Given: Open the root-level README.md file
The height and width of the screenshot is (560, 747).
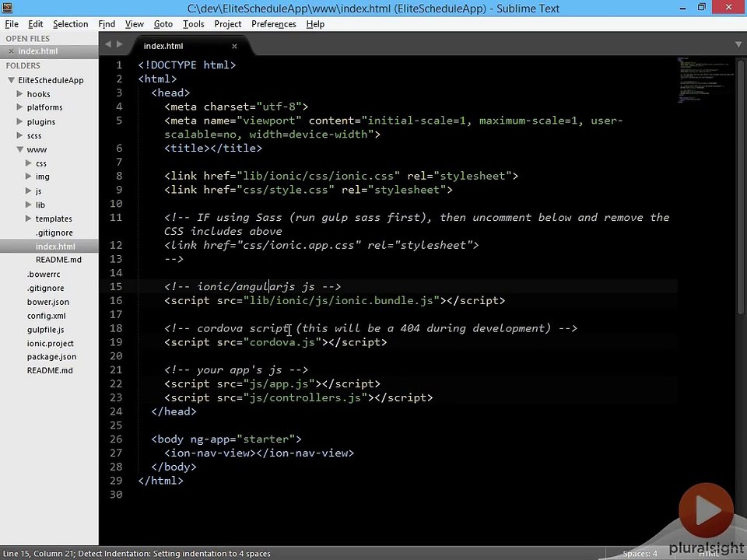Looking at the screenshot, I should point(50,370).
